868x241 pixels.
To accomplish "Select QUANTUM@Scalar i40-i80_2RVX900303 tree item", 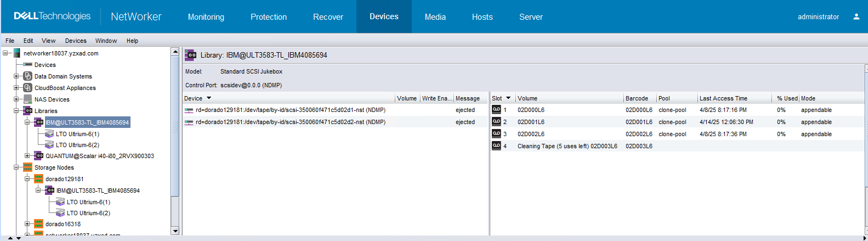I will click(x=100, y=156).
